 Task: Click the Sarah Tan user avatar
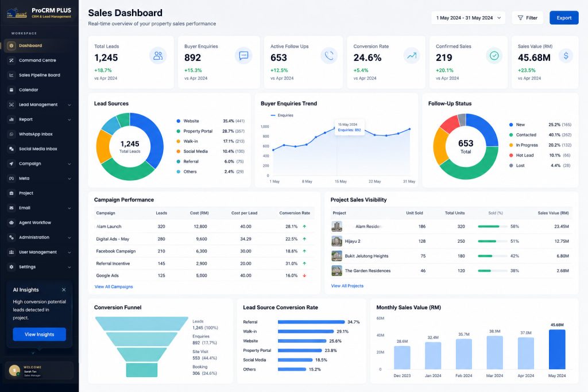click(14, 370)
